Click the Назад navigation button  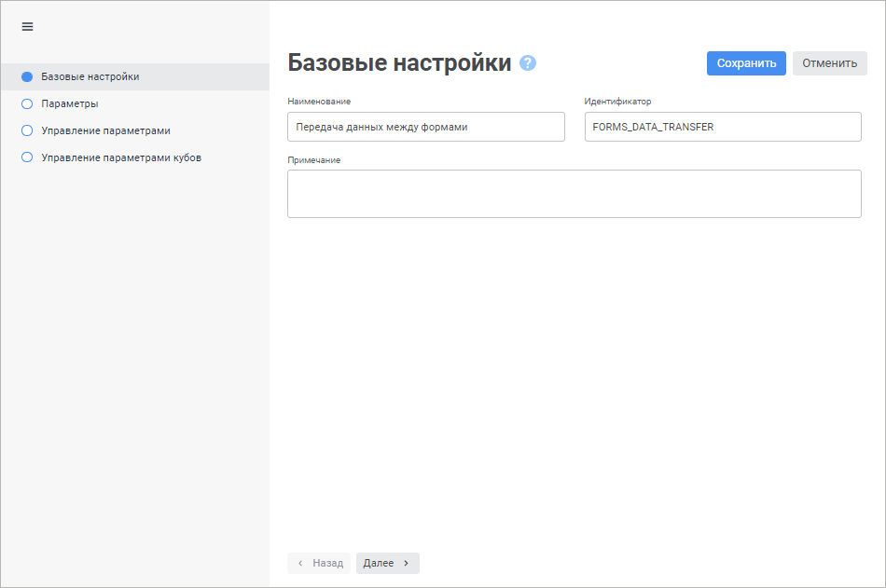(320, 563)
